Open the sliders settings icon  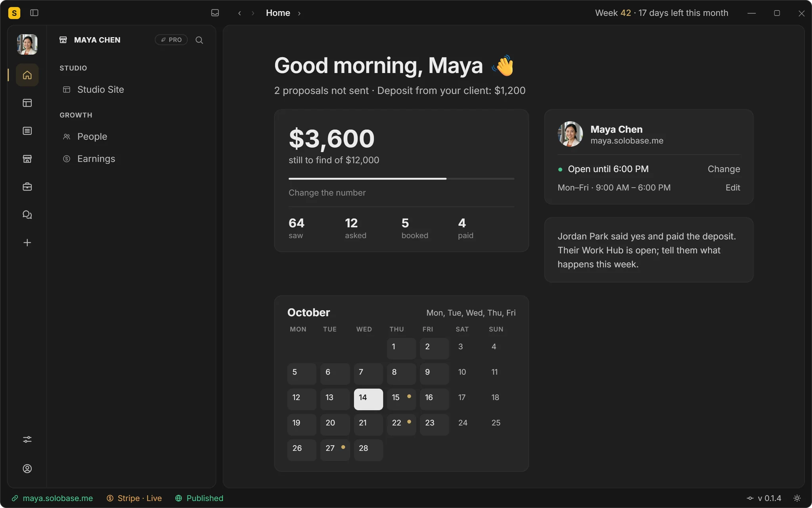point(27,439)
